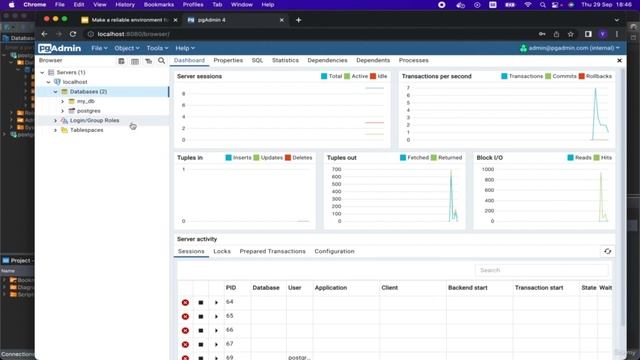
Task: Select Tablespaces in the Browser tree
Action: tap(87, 130)
